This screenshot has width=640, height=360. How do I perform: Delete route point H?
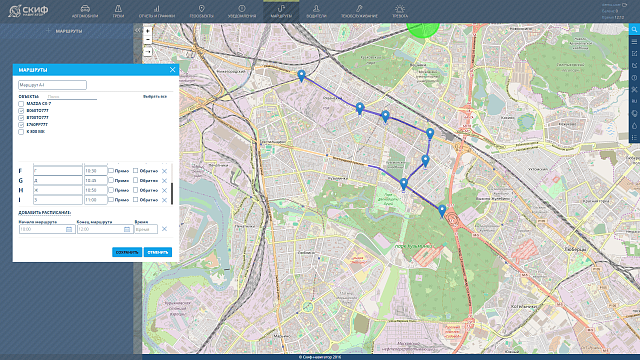pos(164,191)
